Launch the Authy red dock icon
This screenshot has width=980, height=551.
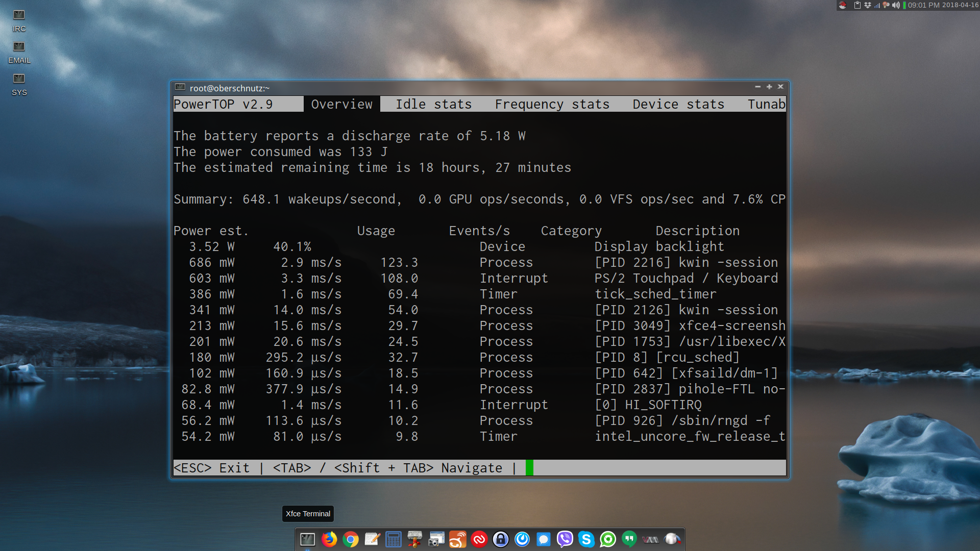[x=479, y=539]
